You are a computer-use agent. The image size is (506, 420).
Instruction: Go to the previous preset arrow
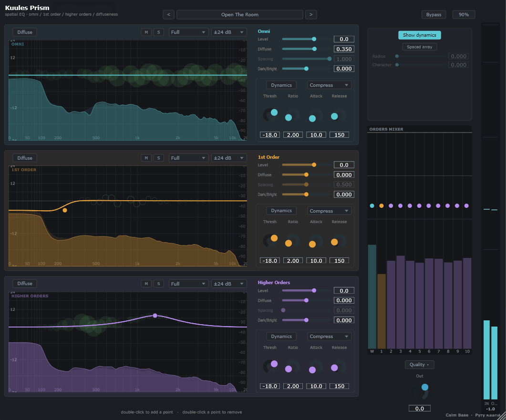point(168,14)
